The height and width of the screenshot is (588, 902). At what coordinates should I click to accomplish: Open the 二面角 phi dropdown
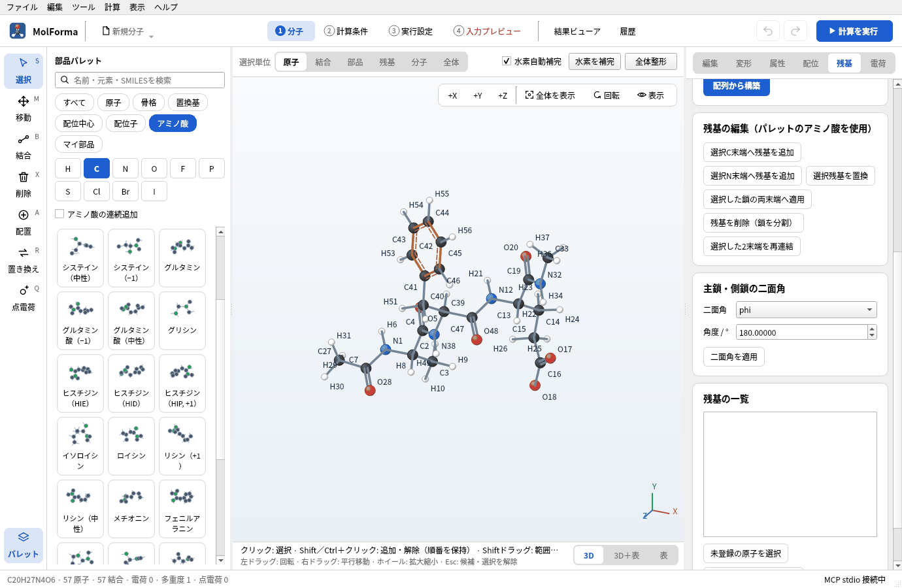click(807, 310)
